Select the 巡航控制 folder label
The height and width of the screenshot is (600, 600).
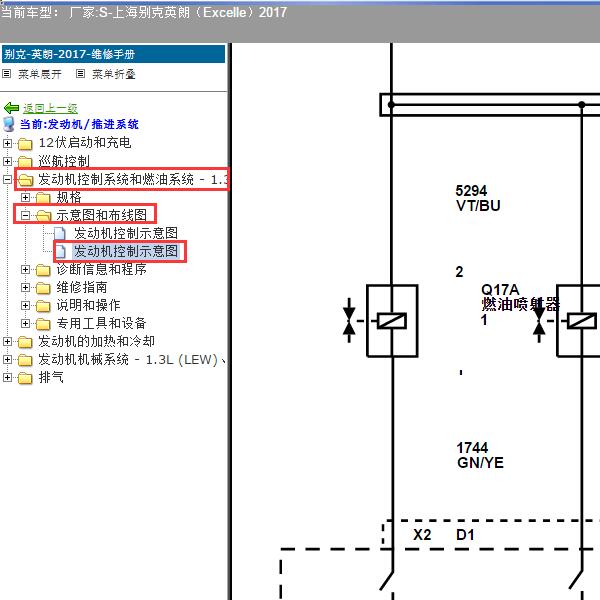64,161
